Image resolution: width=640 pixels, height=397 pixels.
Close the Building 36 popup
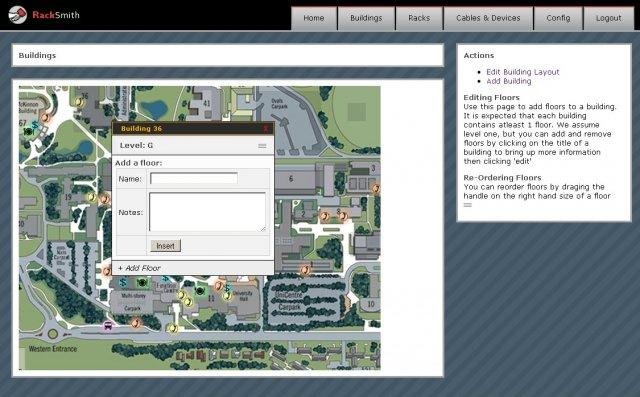(266, 129)
